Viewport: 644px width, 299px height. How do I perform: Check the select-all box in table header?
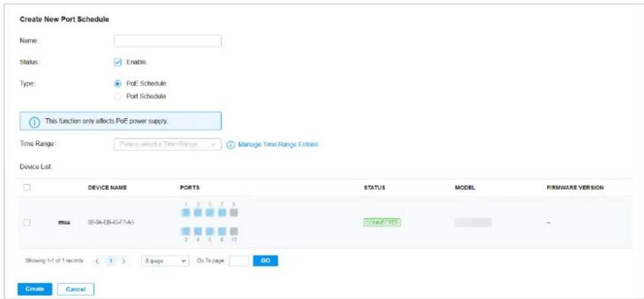point(27,188)
